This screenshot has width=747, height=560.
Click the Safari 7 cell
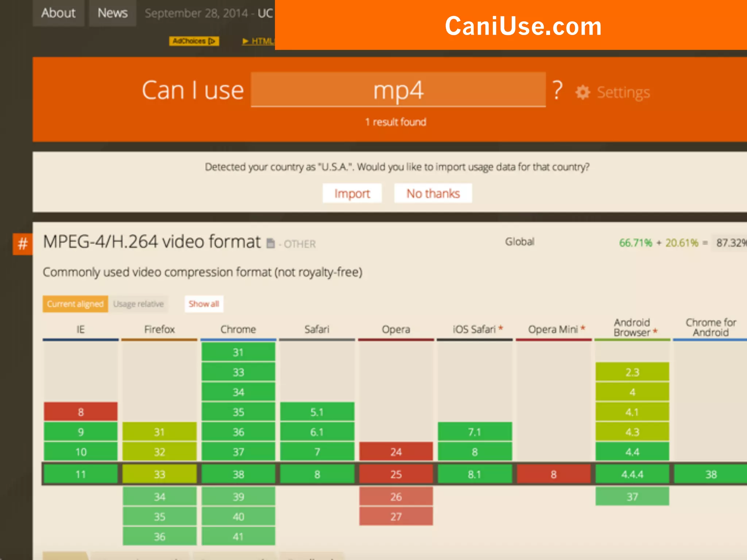point(317,452)
